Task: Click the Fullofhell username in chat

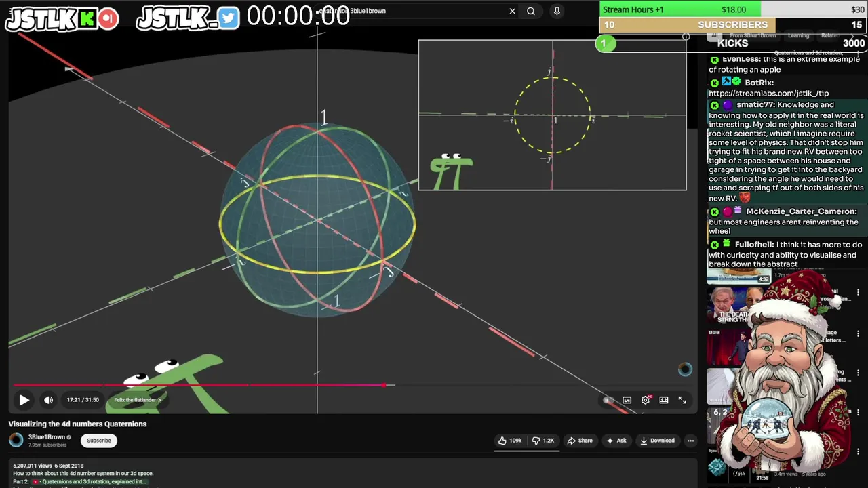Action: pyautogui.click(x=754, y=244)
